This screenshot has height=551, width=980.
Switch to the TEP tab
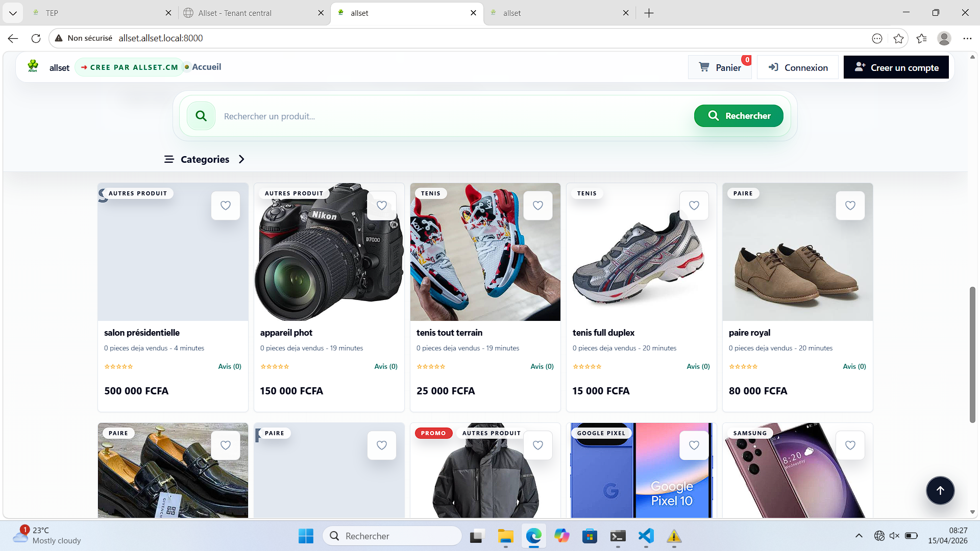point(101,13)
